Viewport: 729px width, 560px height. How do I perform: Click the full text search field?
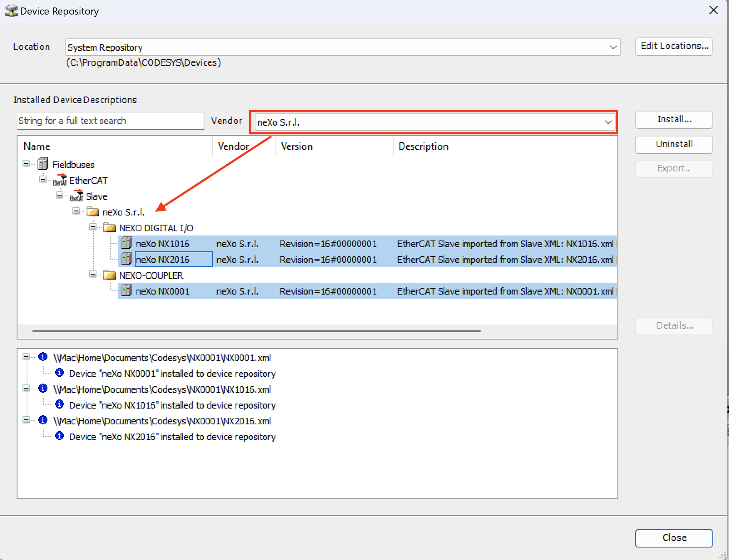[x=111, y=121]
